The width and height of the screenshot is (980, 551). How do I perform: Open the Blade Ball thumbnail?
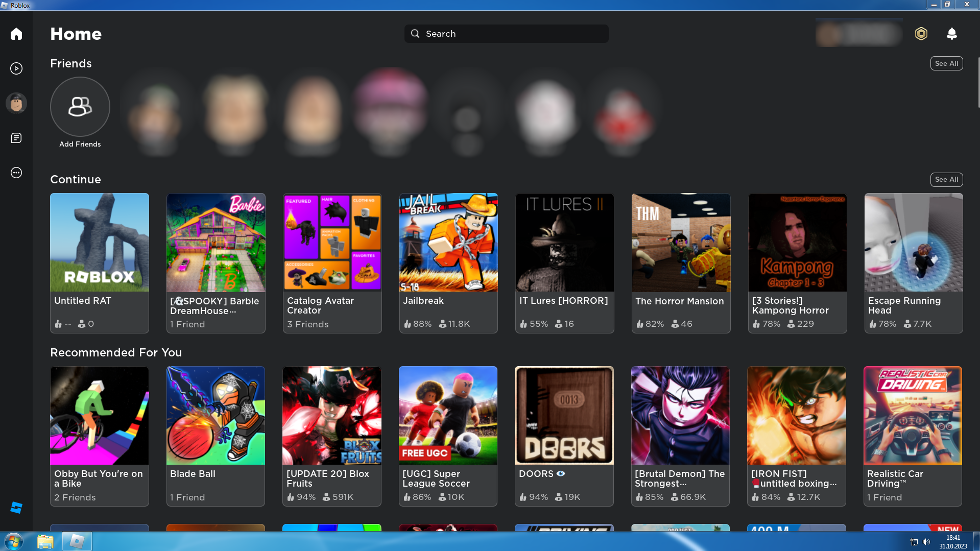pyautogui.click(x=216, y=416)
